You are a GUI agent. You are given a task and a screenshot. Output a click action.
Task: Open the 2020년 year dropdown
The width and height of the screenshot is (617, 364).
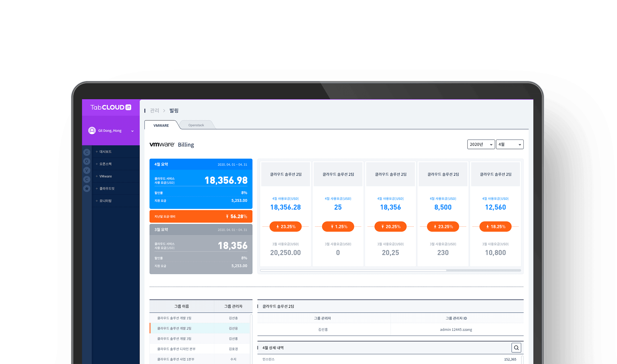pyautogui.click(x=481, y=144)
